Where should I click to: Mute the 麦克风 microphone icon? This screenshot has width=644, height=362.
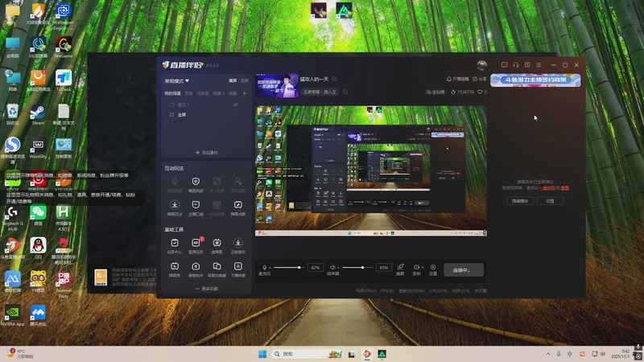[x=264, y=268]
